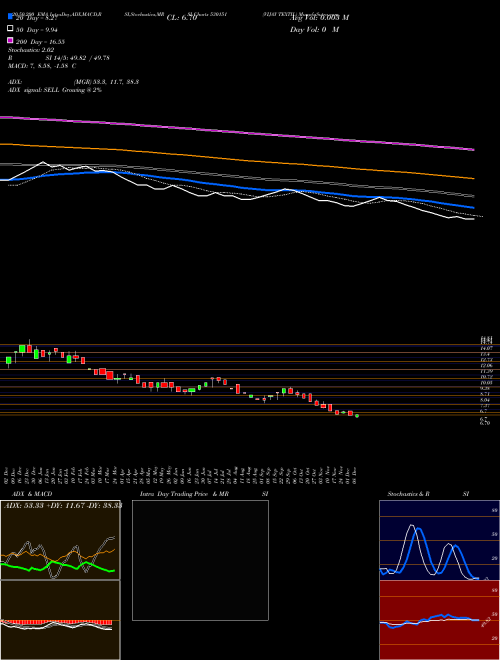Select the '200 Day = 16.55' label
Image resolution: width=500 pixels, height=660 pixels.
click(40, 42)
